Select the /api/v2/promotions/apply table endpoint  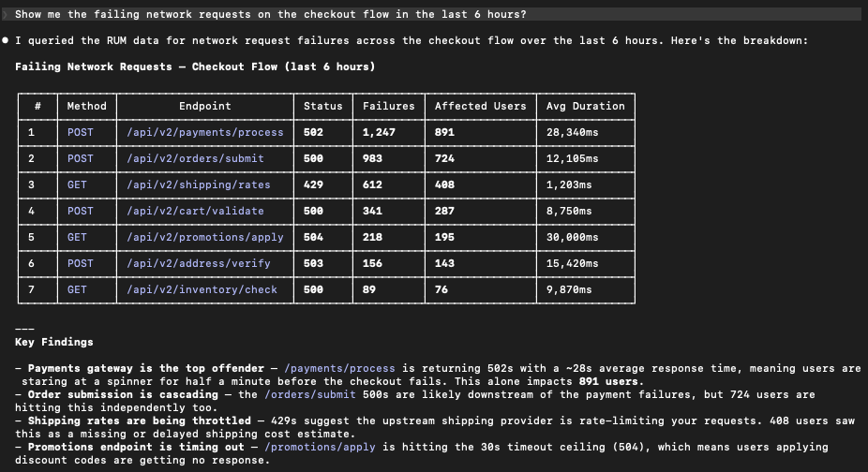(204, 237)
